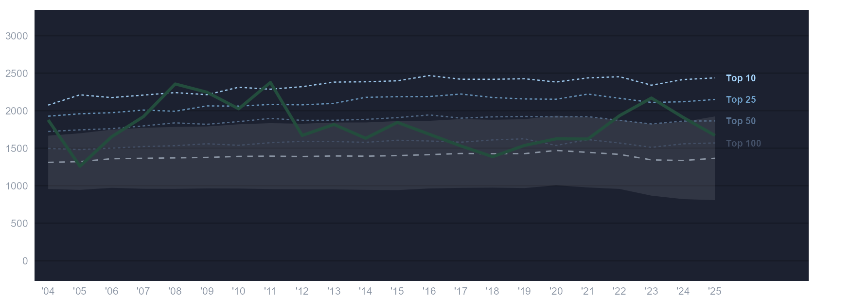Click the 3000 y-axis value
The height and width of the screenshot is (299, 868).
(17, 36)
